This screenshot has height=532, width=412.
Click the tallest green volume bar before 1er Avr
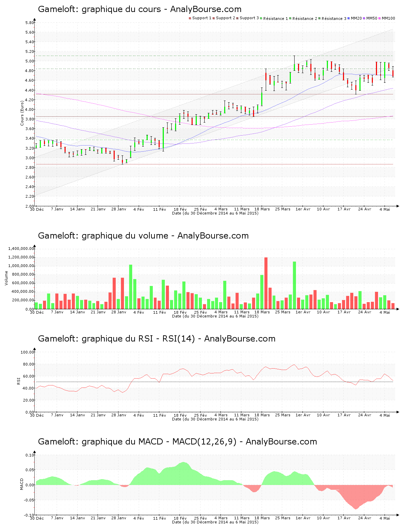(294, 285)
